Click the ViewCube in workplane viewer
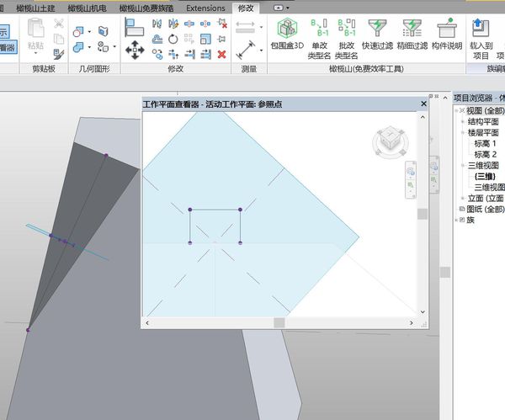The image size is (505, 420). click(391, 142)
